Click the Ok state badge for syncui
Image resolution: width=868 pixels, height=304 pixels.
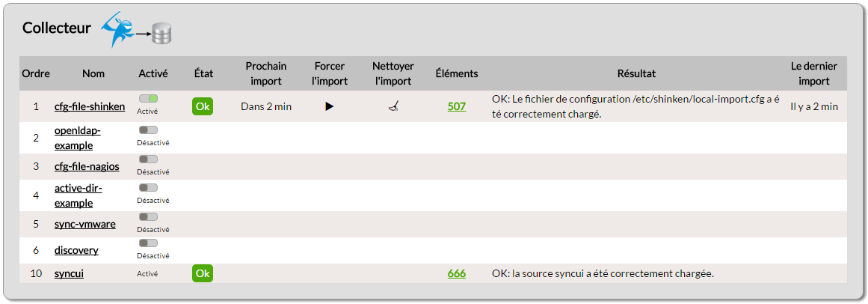203,273
